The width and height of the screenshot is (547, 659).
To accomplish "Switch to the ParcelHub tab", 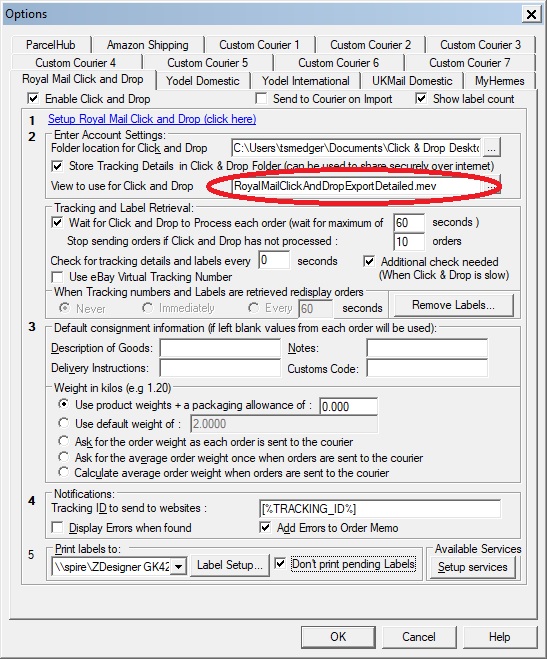I will (x=50, y=45).
